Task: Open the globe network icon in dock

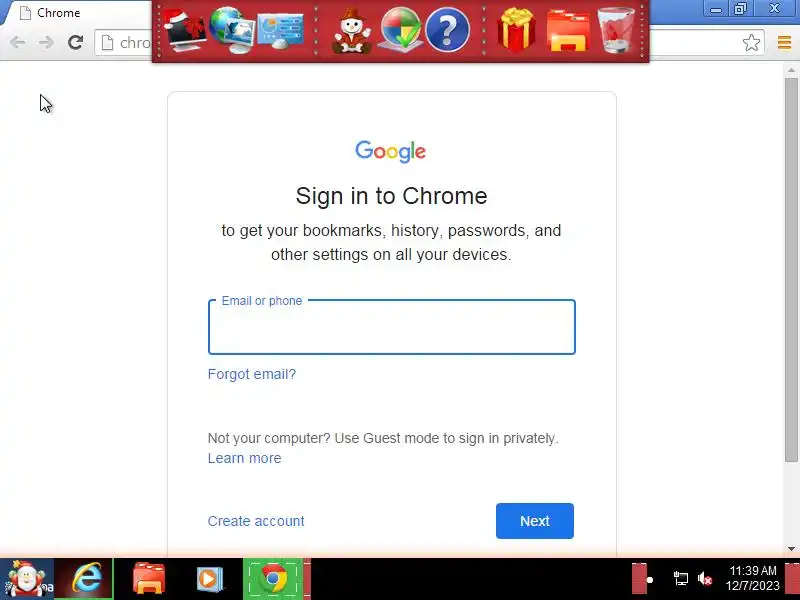Action: (x=232, y=30)
